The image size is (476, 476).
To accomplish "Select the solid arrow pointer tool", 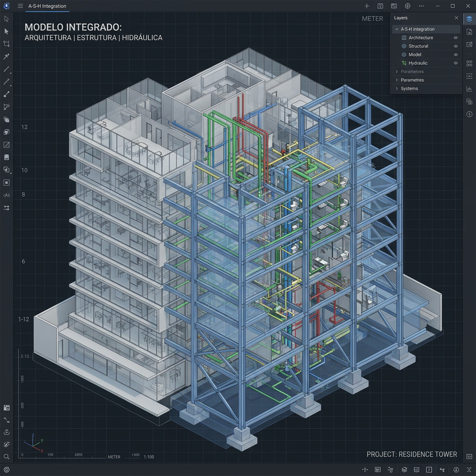I will [x=7, y=31].
